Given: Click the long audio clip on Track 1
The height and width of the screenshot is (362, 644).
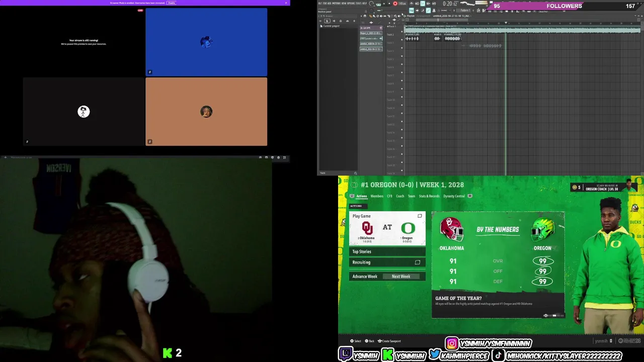Looking at the screenshot, I should (x=522, y=29).
